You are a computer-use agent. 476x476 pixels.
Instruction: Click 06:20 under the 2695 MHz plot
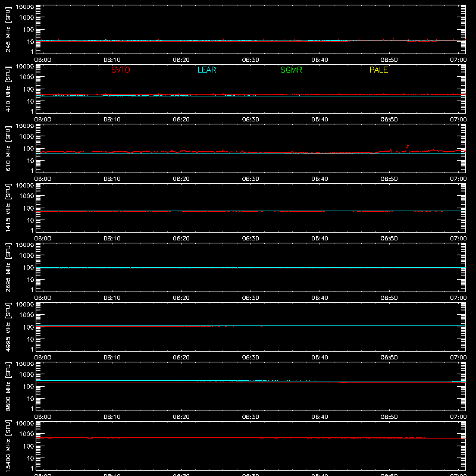(x=181, y=298)
